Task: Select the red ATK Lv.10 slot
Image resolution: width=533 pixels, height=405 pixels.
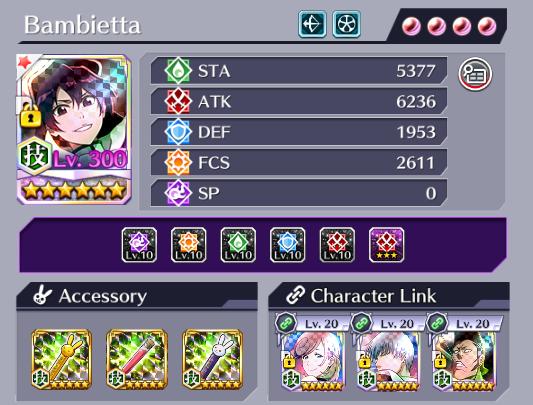Action: [337, 245]
